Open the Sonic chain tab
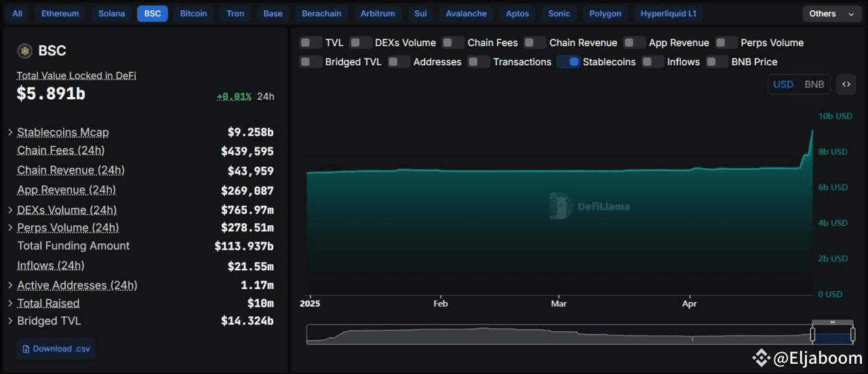The height and width of the screenshot is (374, 868). [x=559, y=14]
